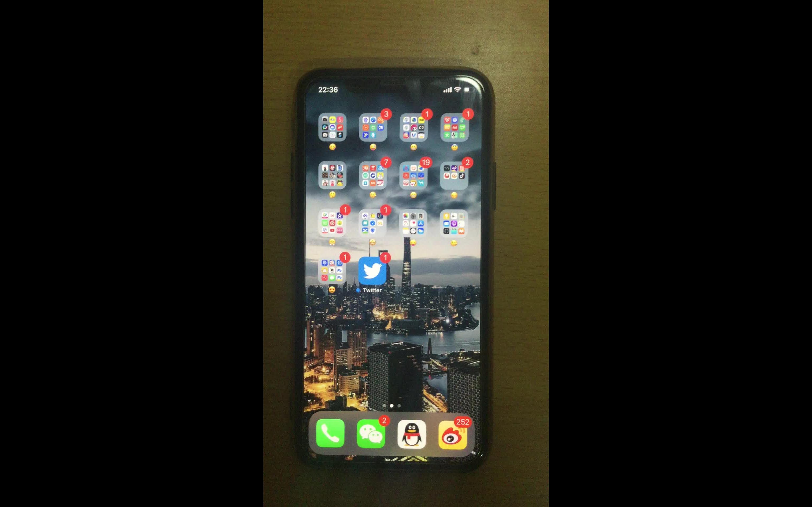Open folder with 19 notifications
Screen dimensions: 812x507
pos(413,173)
